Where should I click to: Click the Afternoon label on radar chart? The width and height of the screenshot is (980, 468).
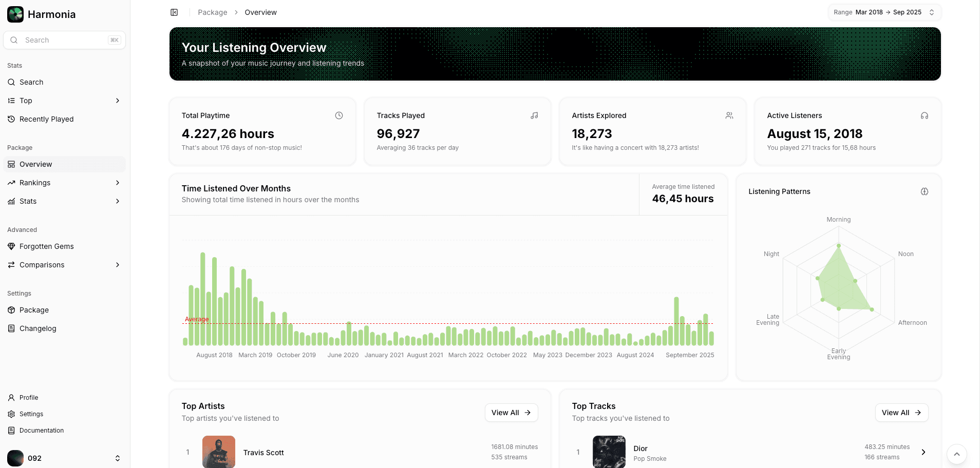(x=913, y=323)
